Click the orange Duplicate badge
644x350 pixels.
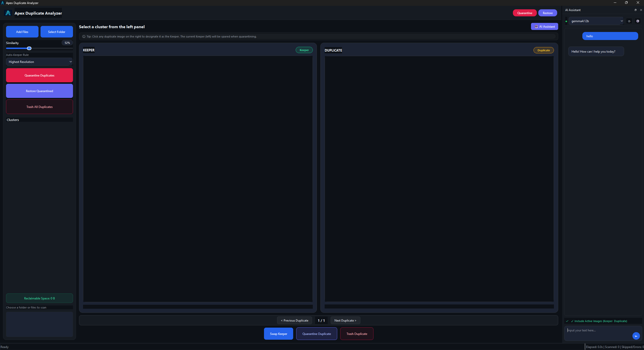(544, 50)
